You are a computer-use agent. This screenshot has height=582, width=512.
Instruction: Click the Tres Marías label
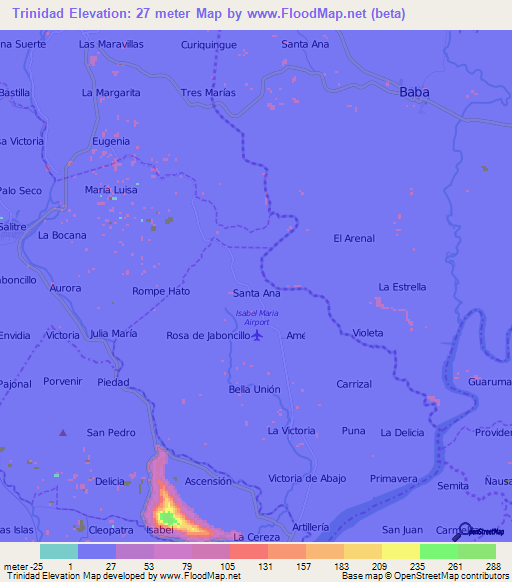[208, 92]
